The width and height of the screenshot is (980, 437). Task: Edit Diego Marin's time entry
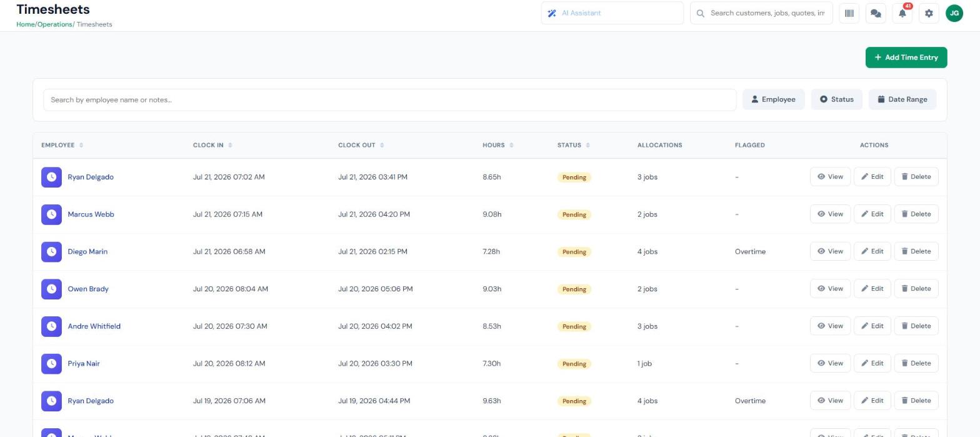[872, 251]
